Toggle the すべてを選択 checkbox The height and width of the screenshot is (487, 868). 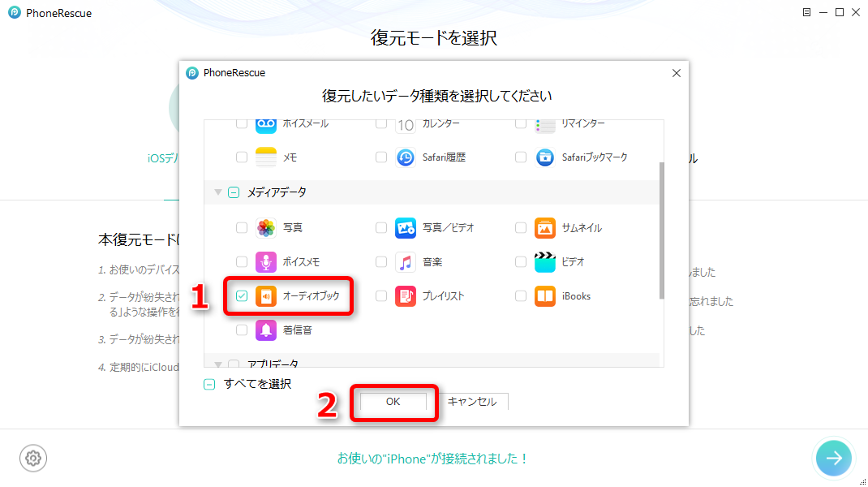[209, 385]
